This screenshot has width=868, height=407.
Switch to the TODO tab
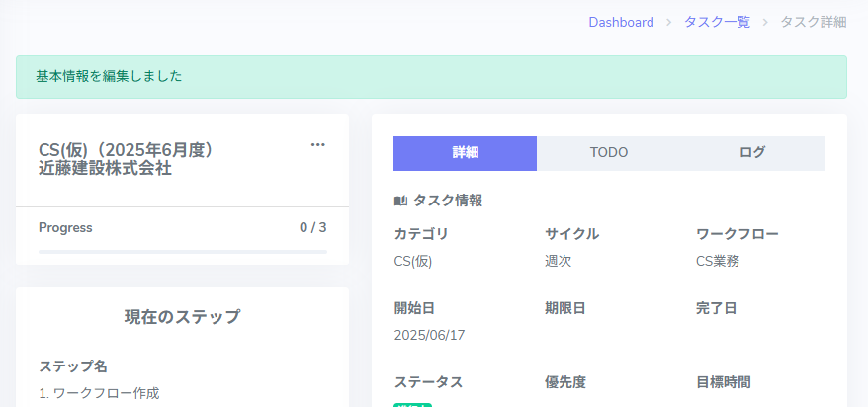tap(609, 153)
